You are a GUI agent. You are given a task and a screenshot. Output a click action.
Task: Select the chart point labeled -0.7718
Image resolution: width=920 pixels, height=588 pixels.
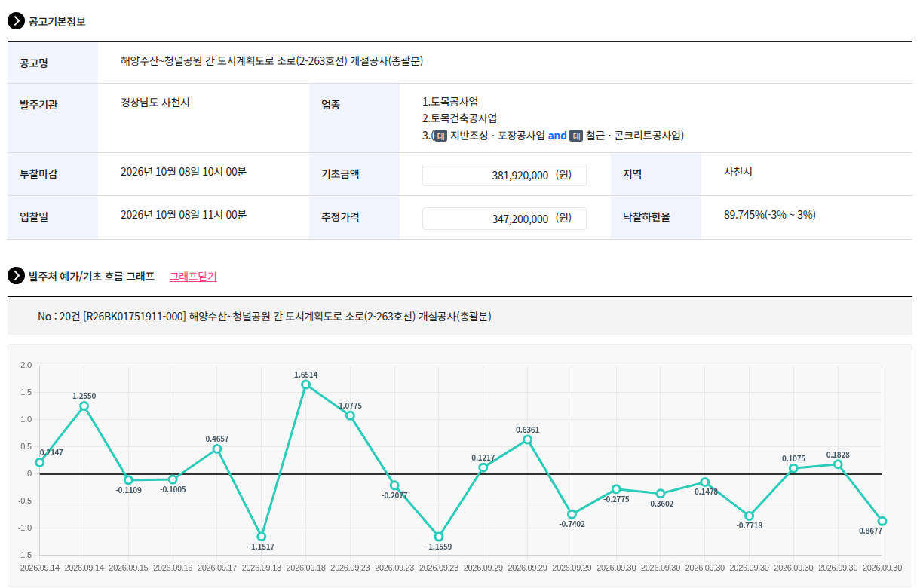point(749,516)
